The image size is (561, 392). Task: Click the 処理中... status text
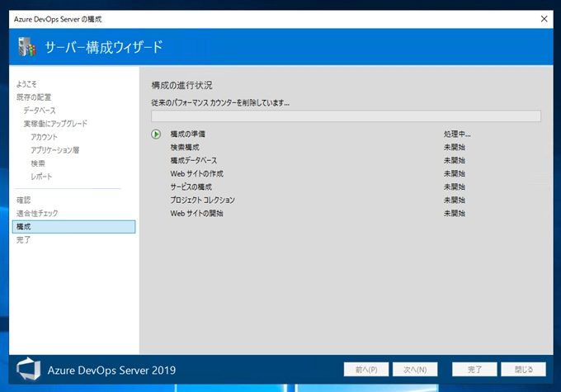click(457, 135)
